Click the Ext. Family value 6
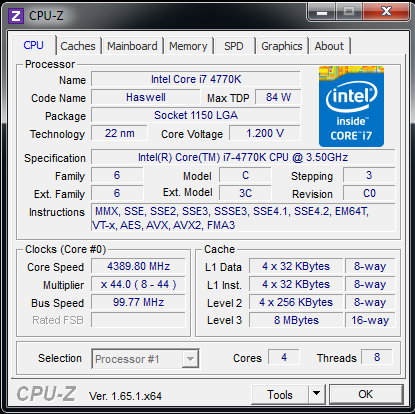415x414 pixels. [x=117, y=193]
